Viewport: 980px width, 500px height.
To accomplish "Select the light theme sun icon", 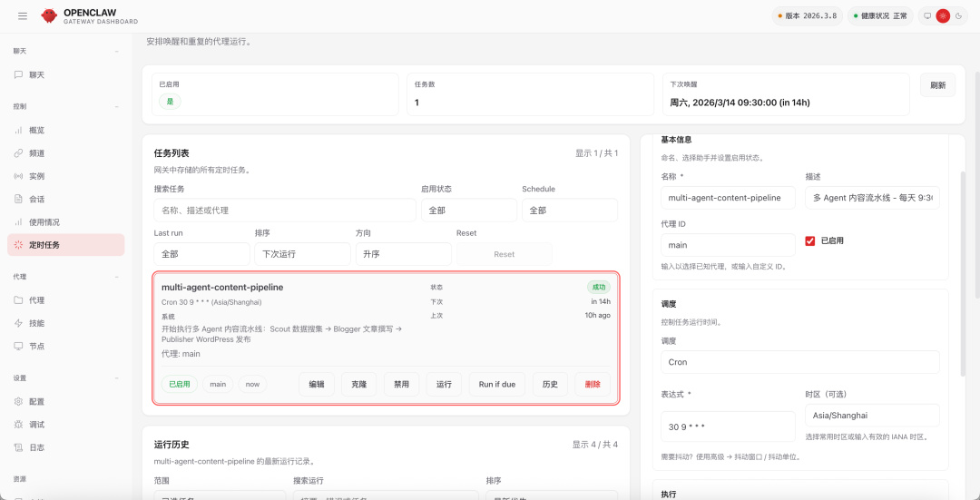I will [x=943, y=16].
